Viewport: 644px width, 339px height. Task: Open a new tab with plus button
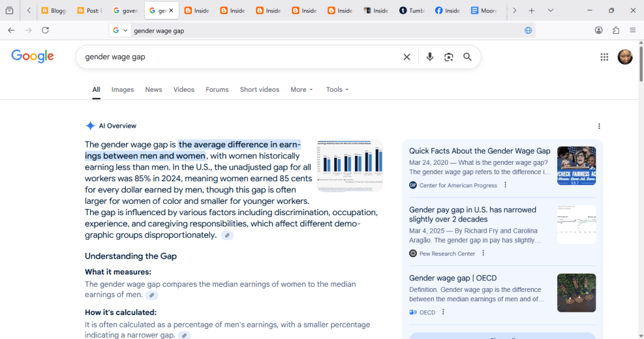point(531,11)
